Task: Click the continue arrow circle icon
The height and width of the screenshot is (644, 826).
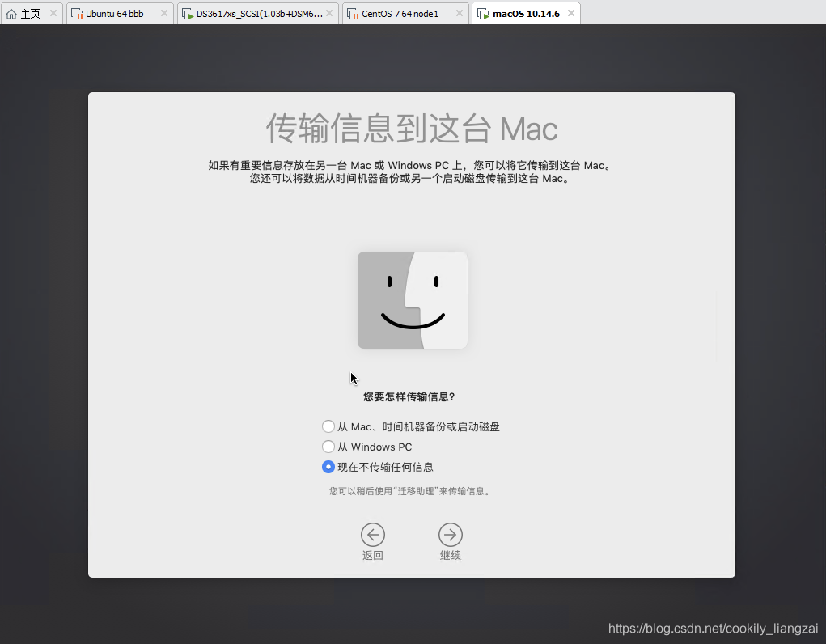Action: tap(451, 535)
